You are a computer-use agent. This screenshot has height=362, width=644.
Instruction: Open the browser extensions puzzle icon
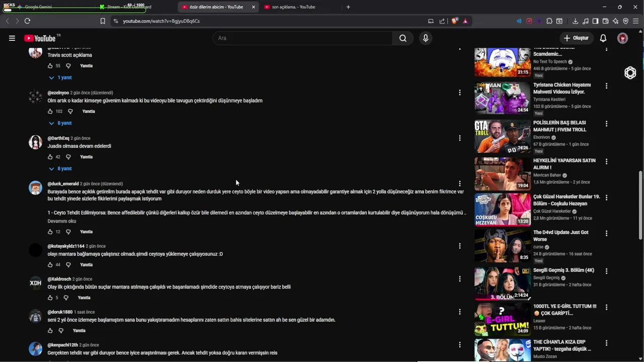pyautogui.click(x=549, y=21)
